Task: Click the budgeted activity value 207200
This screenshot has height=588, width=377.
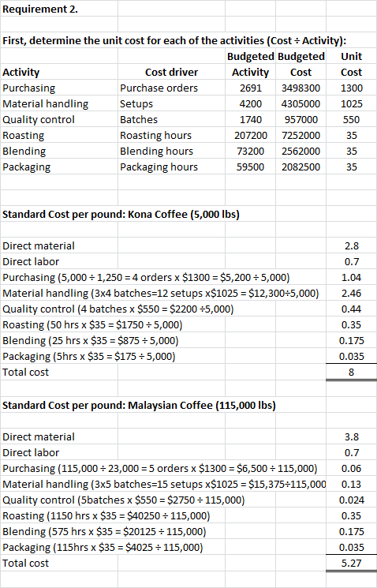Action: tap(250, 135)
